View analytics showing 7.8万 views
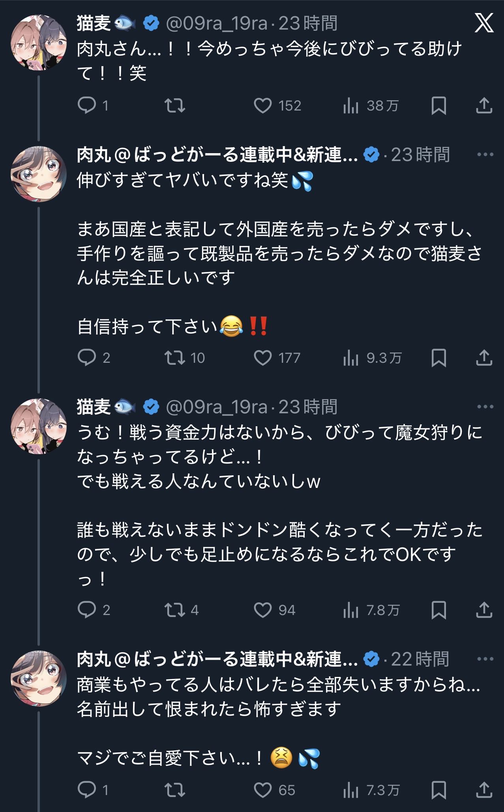Screen dimensions: 504x812 pos(350,610)
